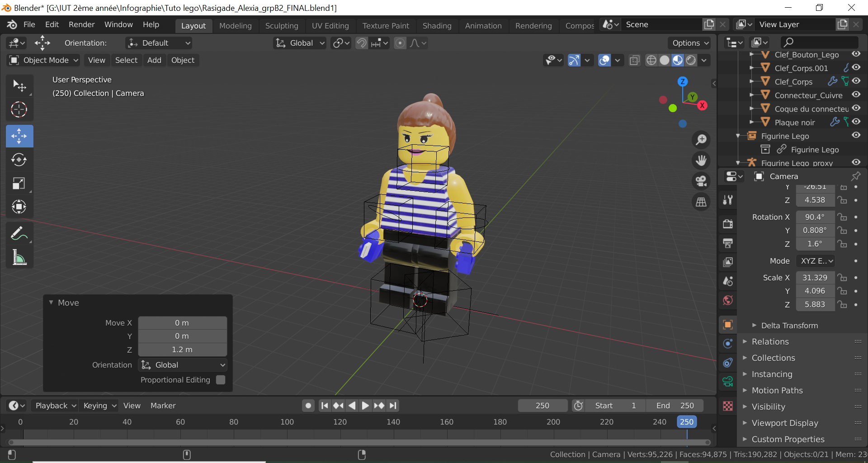Viewport: 868px width, 463px height.
Task: Open the File menu
Action: tap(29, 24)
